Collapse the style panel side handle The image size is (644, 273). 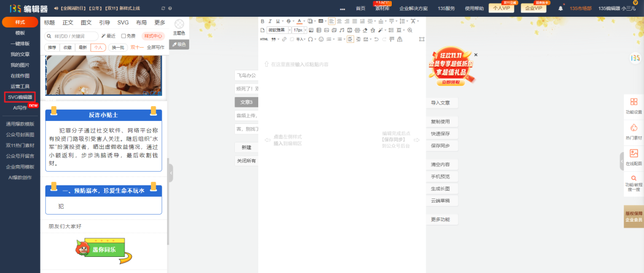[x=171, y=173]
